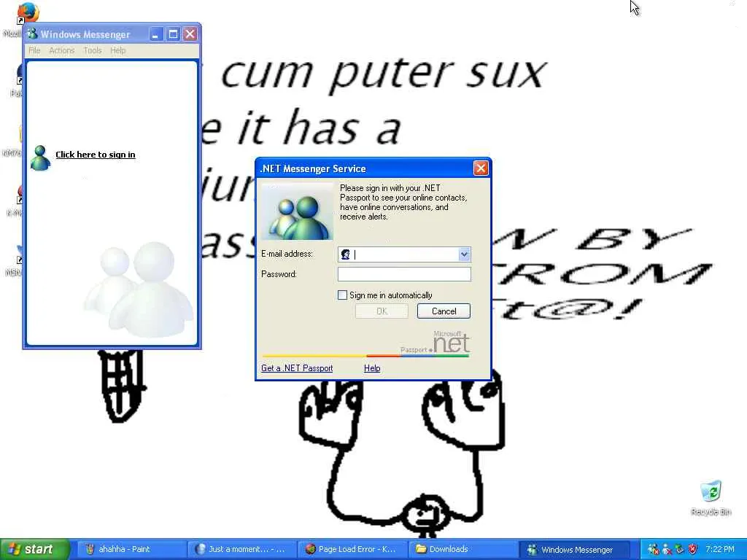Viewport: 747px width, 560px height.
Task: Open the Actions menu in Windows Messenger
Action: click(62, 50)
